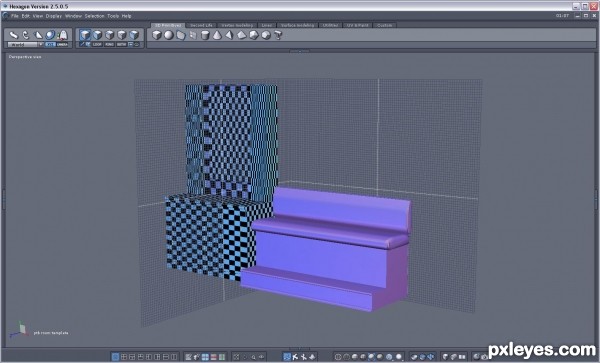The width and height of the screenshot is (600, 363).
Task: Add 3D text with the T icon
Action: coord(278,36)
